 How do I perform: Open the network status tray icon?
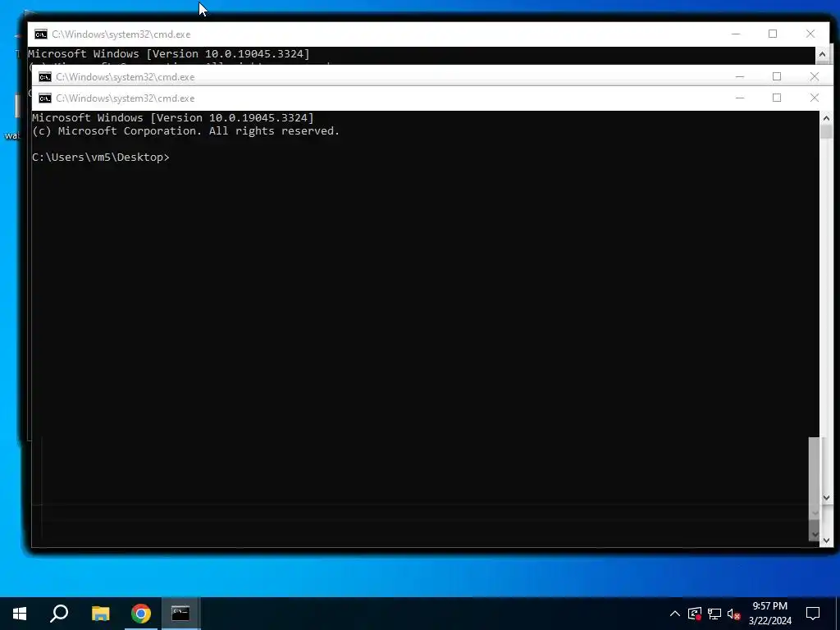pos(714,614)
